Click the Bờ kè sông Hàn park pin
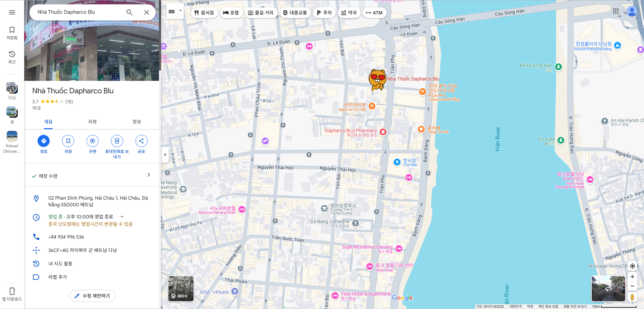The width and height of the screenshot is (644, 309). (x=558, y=67)
